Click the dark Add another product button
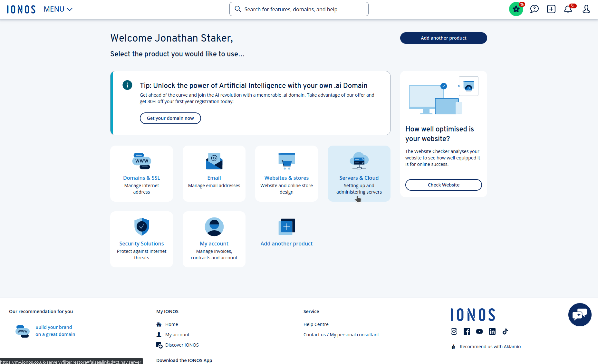The width and height of the screenshot is (598, 364). [x=443, y=38]
